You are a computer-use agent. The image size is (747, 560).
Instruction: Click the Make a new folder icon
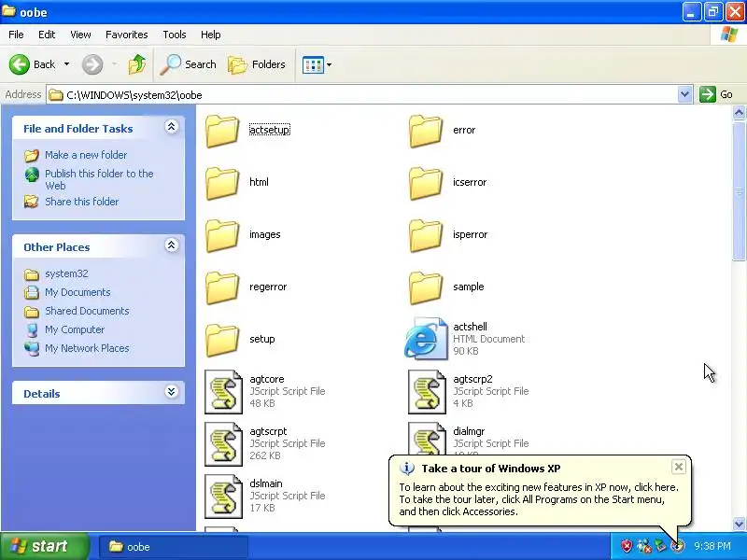[32, 155]
